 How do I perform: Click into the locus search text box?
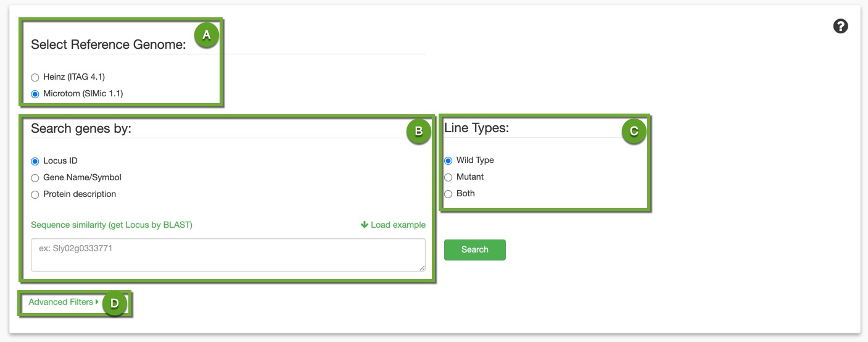(227, 254)
